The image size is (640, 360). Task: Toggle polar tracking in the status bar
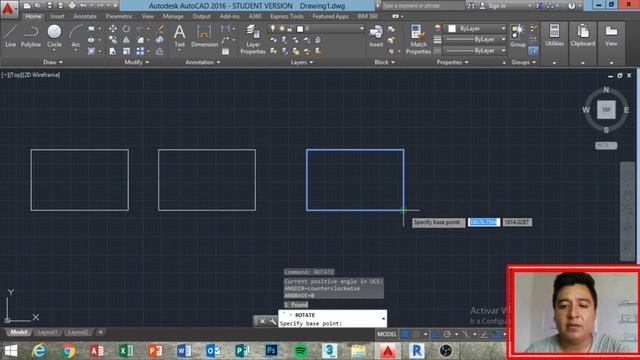447,334
